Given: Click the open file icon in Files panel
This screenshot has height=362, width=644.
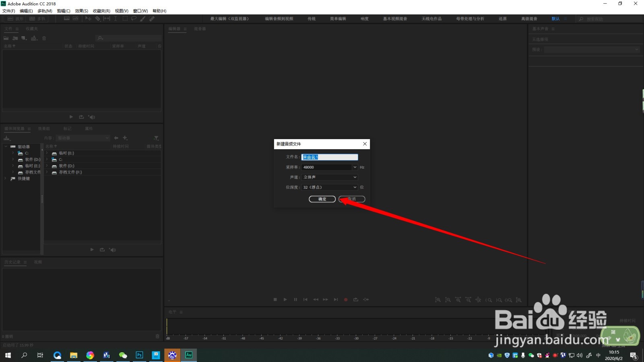Looking at the screenshot, I should pos(6,38).
